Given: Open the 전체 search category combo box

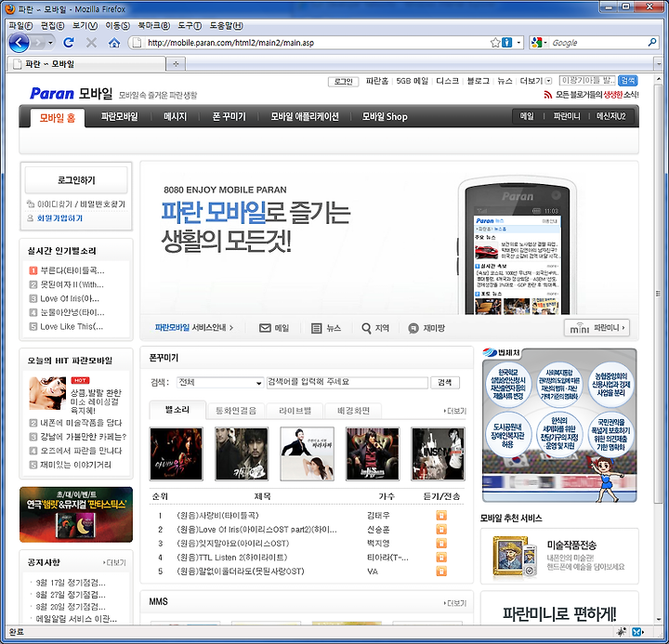Looking at the screenshot, I should [x=220, y=382].
